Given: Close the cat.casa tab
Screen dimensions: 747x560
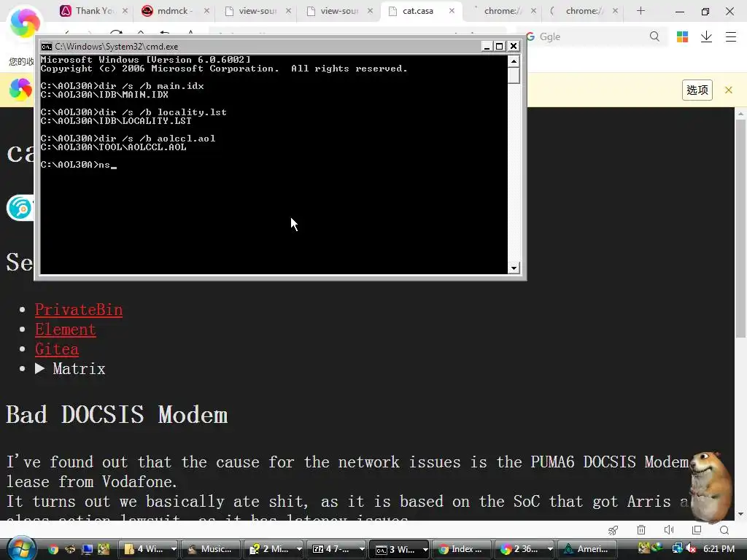Looking at the screenshot, I should [452, 10].
